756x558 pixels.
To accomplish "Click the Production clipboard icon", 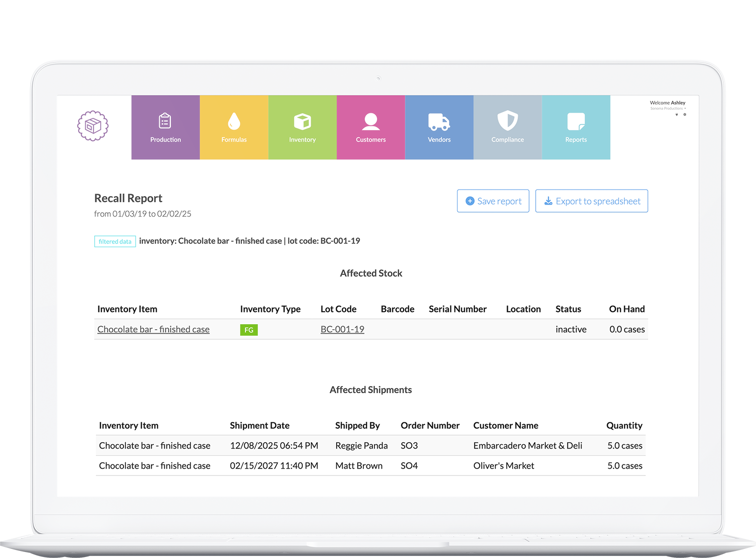I will click(165, 120).
